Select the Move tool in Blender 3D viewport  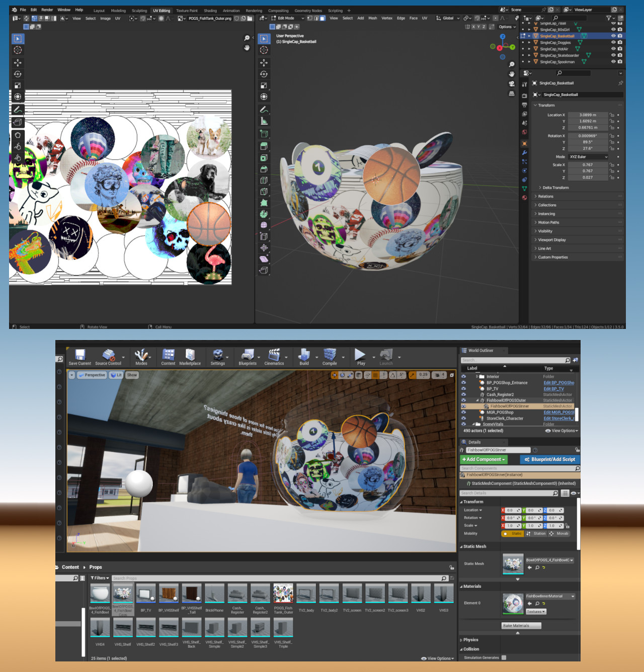pos(264,62)
